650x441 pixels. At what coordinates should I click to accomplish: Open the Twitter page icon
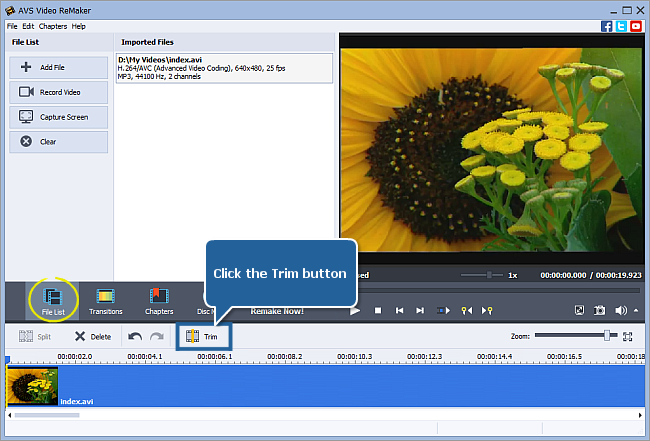[621, 27]
